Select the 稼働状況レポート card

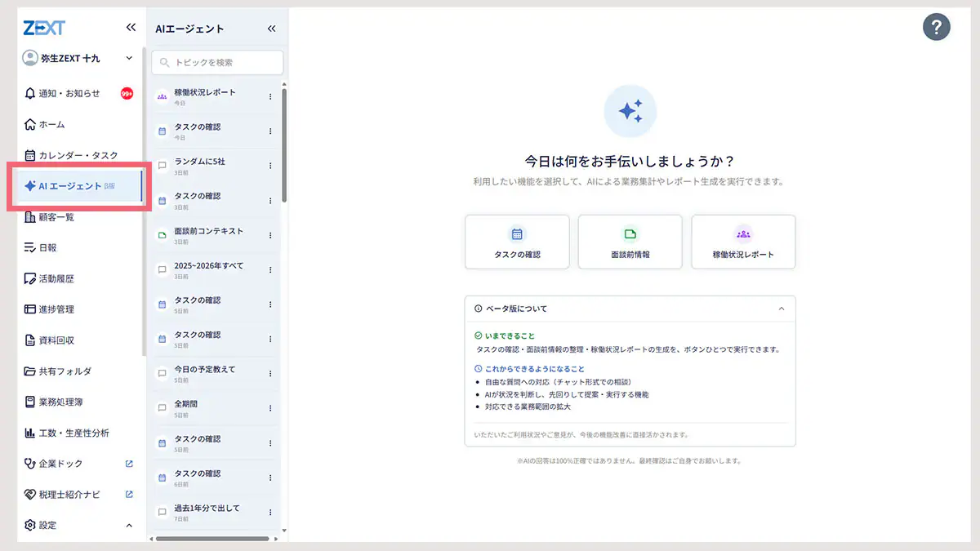pyautogui.click(x=743, y=242)
